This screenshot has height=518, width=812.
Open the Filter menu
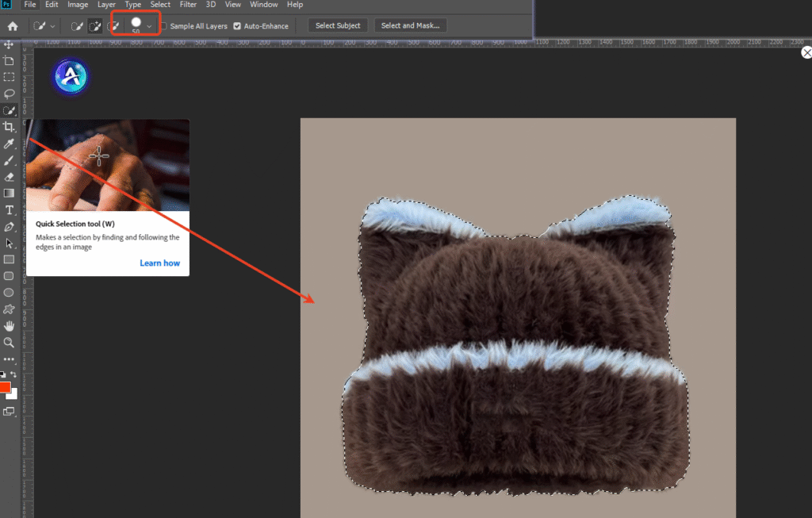[x=188, y=5]
